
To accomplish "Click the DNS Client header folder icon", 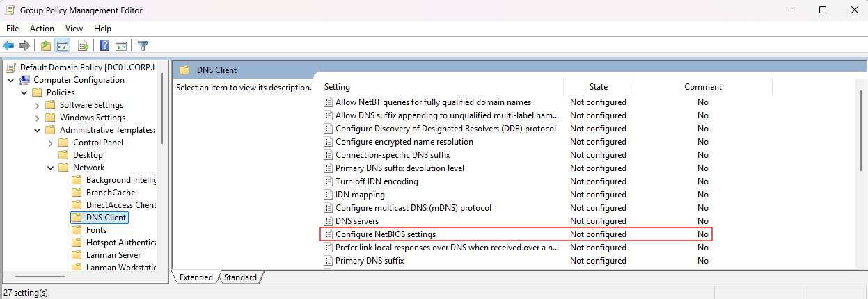I will pyautogui.click(x=184, y=70).
